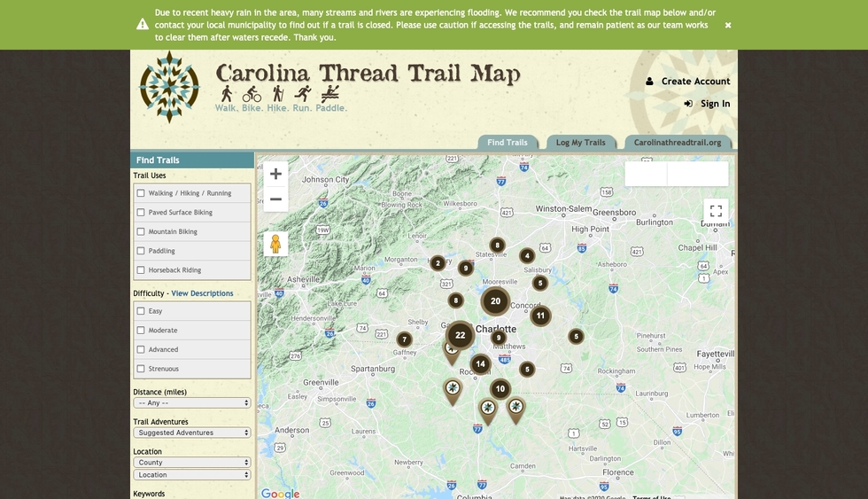Open the cluster marker labeled 2 near Morganton
Viewport: 868px width, 499px height.
(x=438, y=263)
